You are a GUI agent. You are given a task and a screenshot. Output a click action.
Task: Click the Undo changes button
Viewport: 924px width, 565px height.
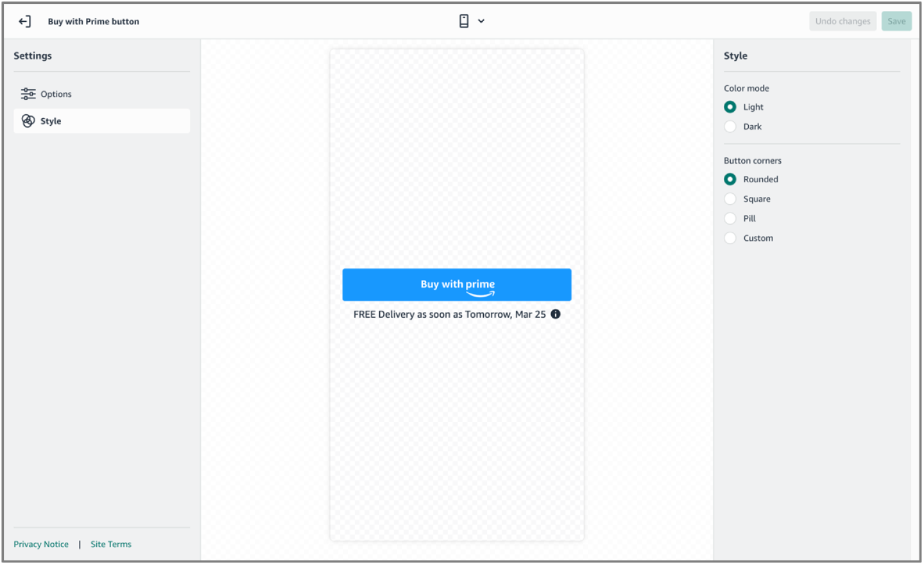tap(843, 21)
